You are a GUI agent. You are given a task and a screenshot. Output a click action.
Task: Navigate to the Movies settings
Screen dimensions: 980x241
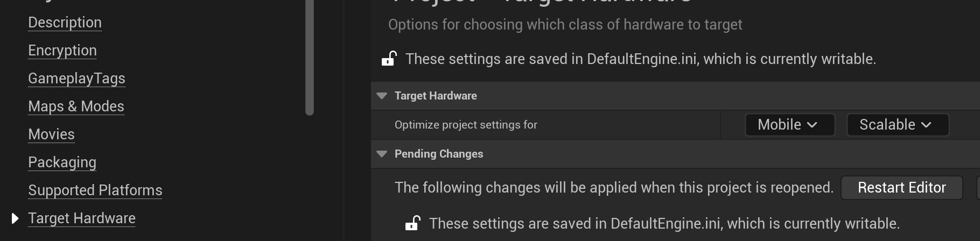click(x=51, y=134)
